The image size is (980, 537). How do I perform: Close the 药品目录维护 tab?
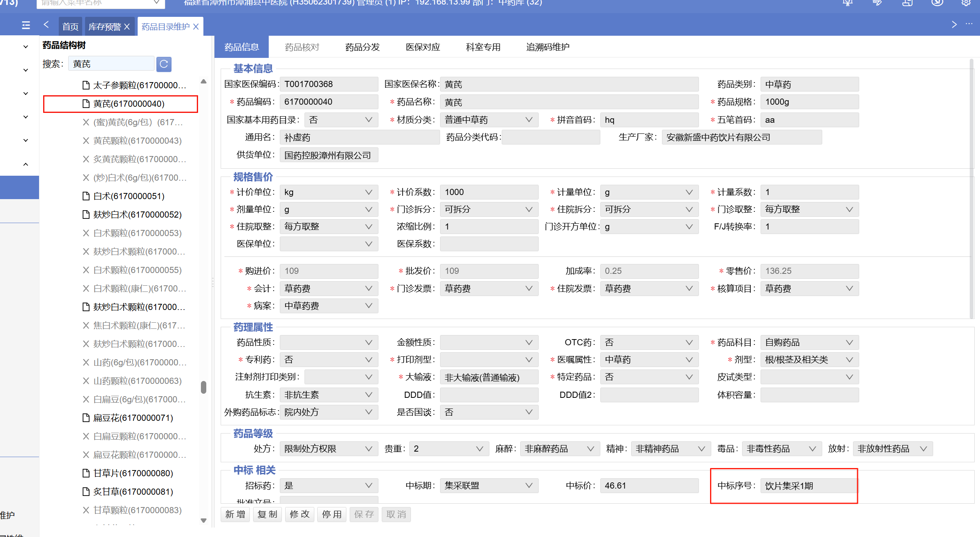tap(196, 27)
